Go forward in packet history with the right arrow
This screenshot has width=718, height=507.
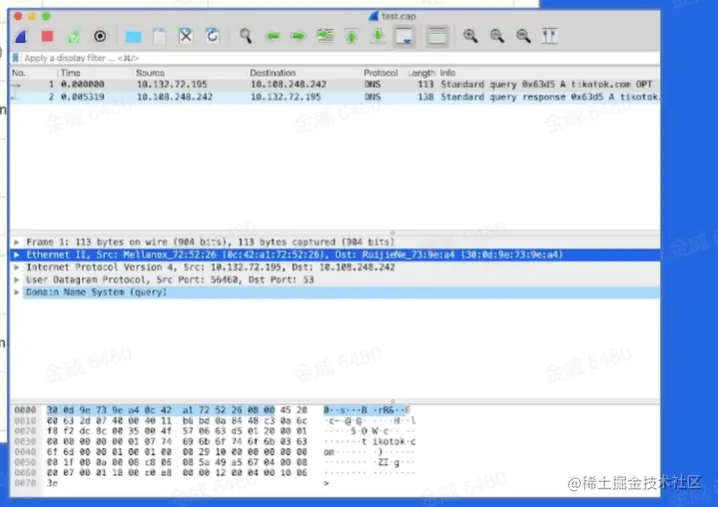[299, 36]
